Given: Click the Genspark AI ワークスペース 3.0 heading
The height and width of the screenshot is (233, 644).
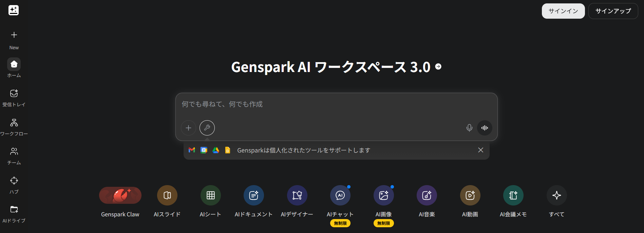Looking at the screenshot, I should pos(331,67).
